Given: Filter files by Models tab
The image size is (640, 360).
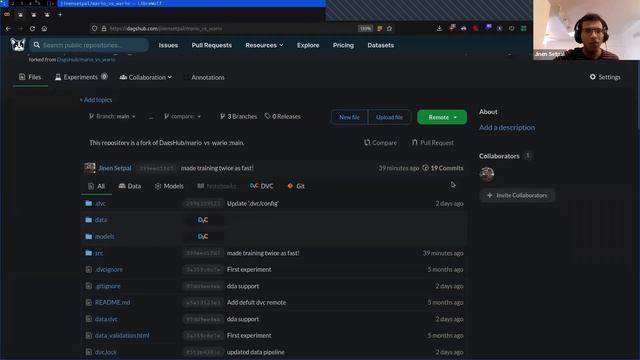Looking at the screenshot, I should (169, 186).
